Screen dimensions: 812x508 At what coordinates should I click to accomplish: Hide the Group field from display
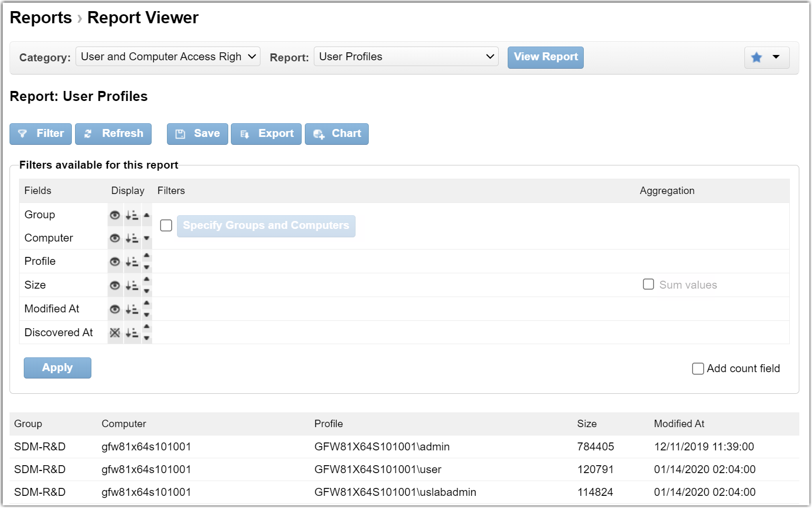point(115,215)
